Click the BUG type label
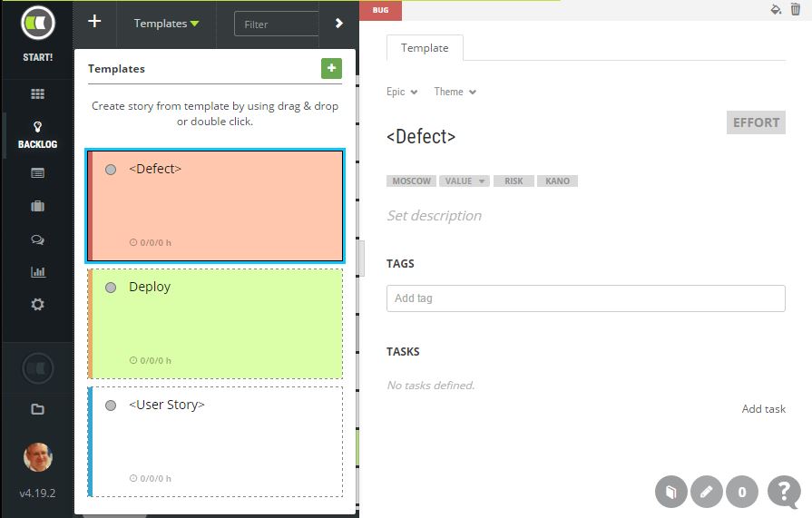The height and width of the screenshot is (518, 812). [x=381, y=10]
